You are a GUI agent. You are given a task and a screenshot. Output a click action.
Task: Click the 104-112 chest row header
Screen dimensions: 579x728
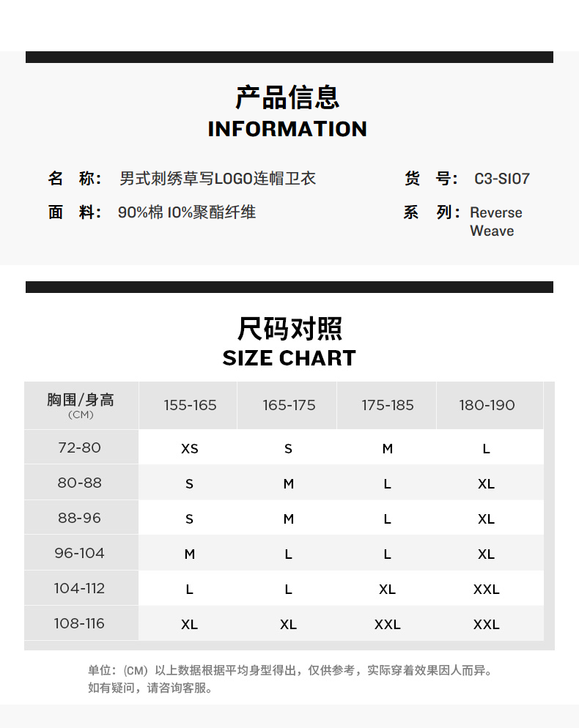(x=80, y=588)
